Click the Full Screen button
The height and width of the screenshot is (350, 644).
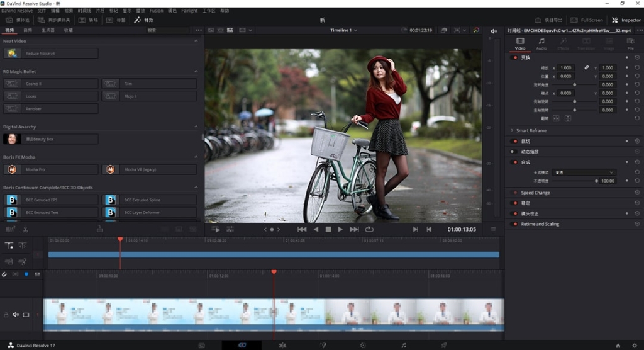pyautogui.click(x=587, y=20)
